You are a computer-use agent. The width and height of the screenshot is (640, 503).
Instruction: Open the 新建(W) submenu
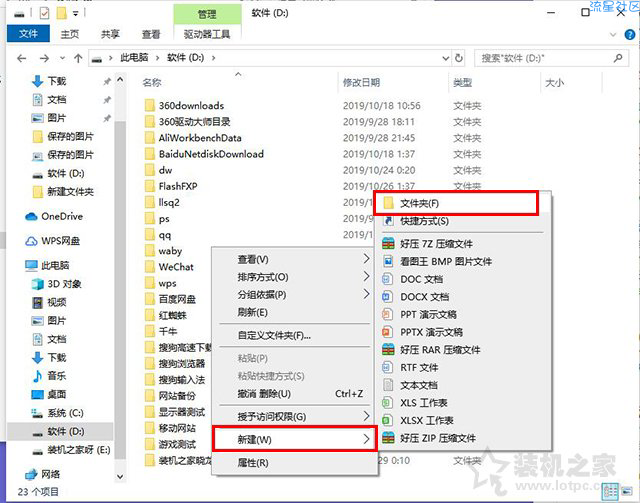click(294, 439)
